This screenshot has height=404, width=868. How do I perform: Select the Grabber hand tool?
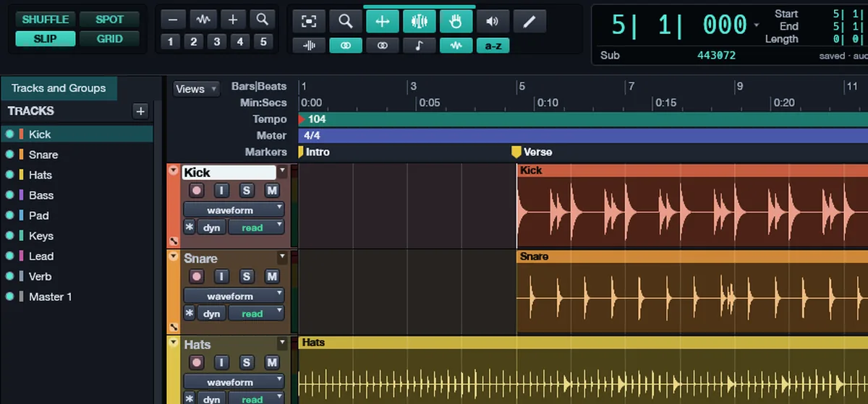(x=456, y=22)
